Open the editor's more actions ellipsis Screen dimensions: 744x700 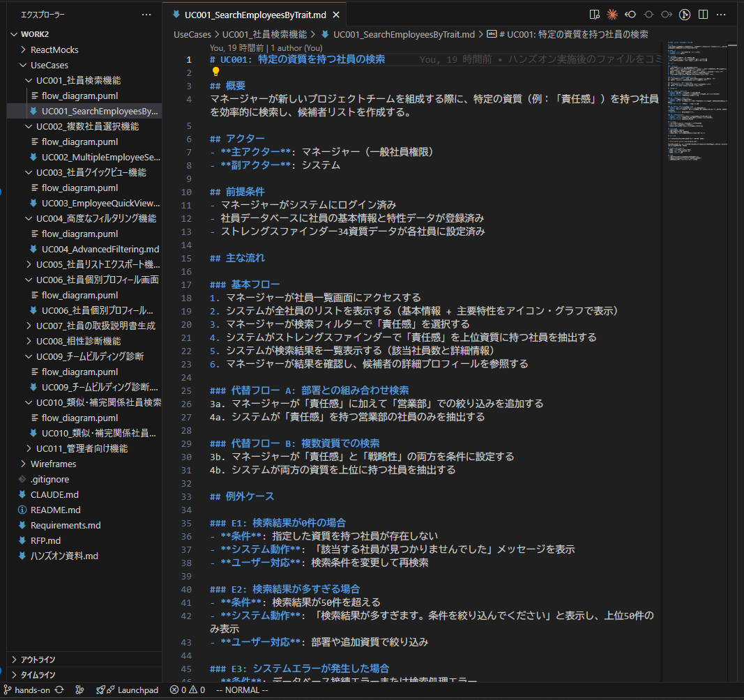click(x=721, y=15)
